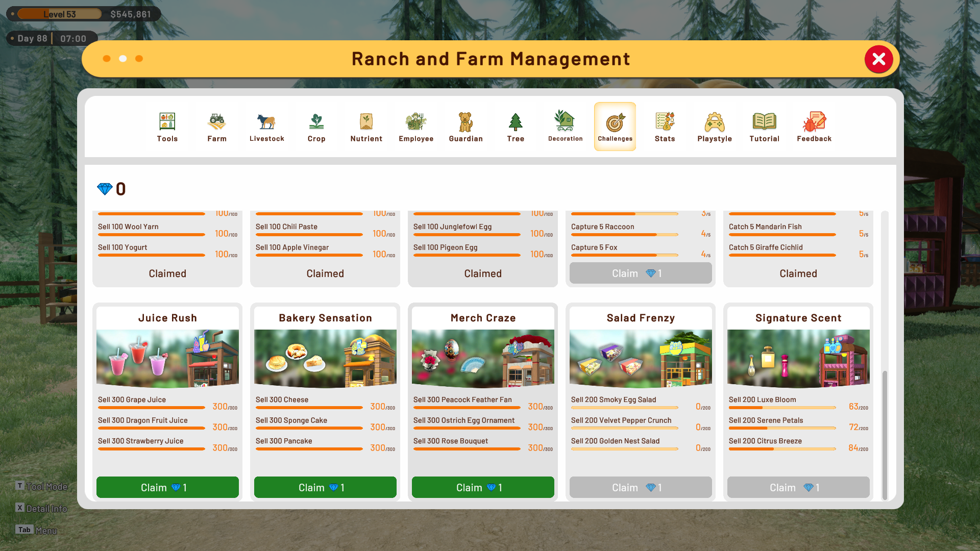Image resolution: width=980 pixels, height=551 pixels.
Task: Click the Sell 200 Luxe Bloom progress bar
Action: tap(782, 408)
